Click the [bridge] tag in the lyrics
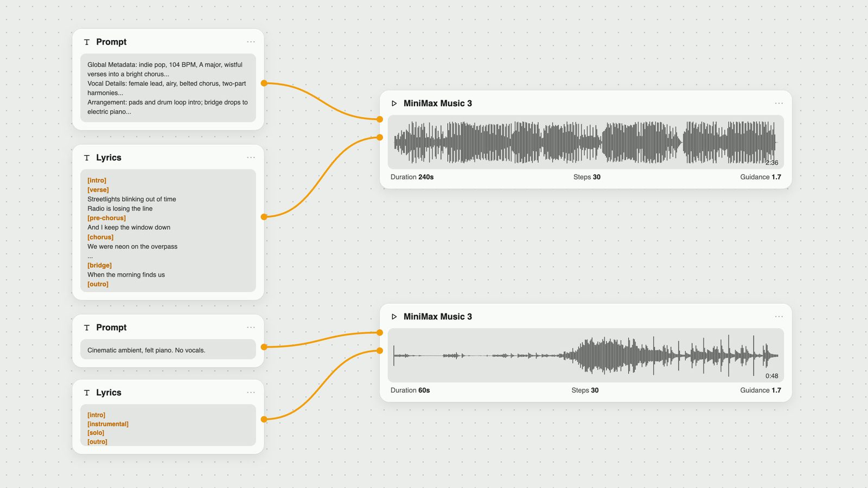The width and height of the screenshot is (868, 488). (x=99, y=265)
